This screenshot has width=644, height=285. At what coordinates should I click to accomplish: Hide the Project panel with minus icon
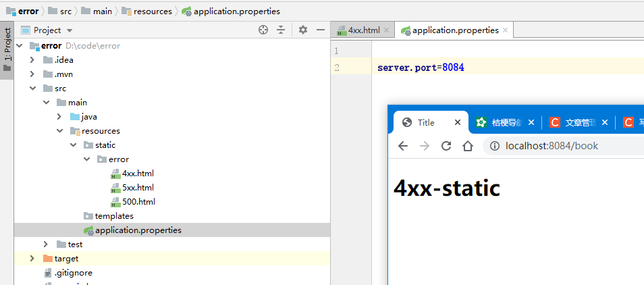coord(321,30)
